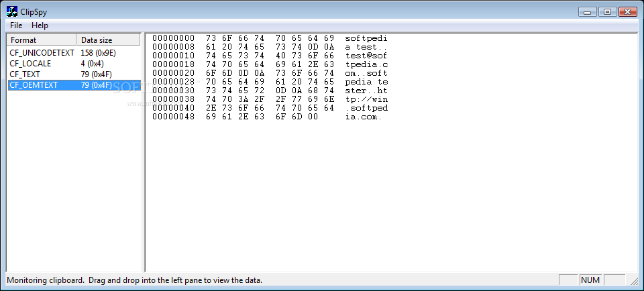Sort by the Data size column header
The height and width of the screenshot is (291, 644).
[x=109, y=40]
